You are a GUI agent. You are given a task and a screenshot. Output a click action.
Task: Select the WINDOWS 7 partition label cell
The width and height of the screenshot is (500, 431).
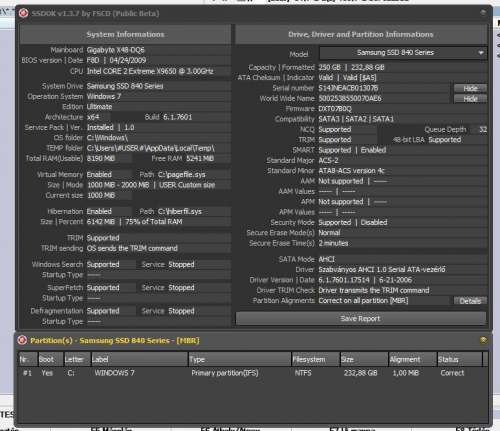point(114,373)
